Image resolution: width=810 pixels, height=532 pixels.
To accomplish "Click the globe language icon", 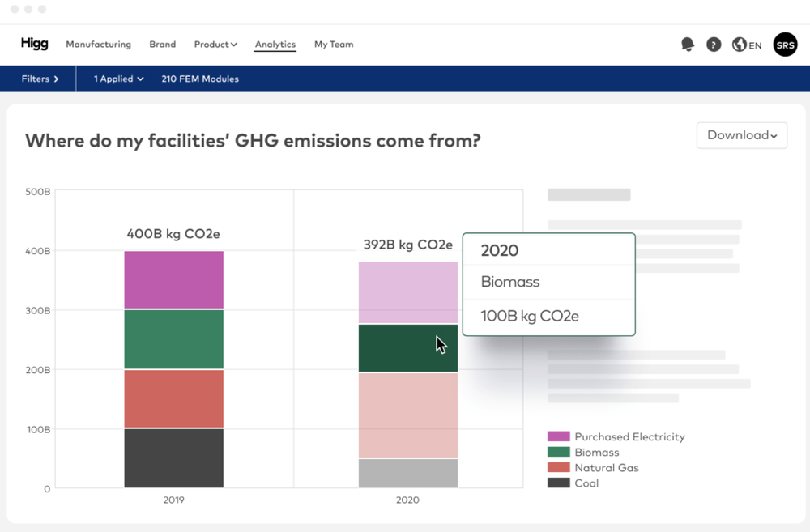I will pyautogui.click(x=739, y=45).
